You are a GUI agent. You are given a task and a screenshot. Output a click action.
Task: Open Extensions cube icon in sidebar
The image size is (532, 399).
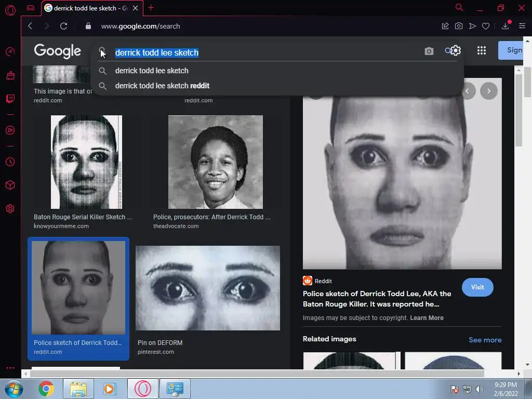(x=10, y=185)
